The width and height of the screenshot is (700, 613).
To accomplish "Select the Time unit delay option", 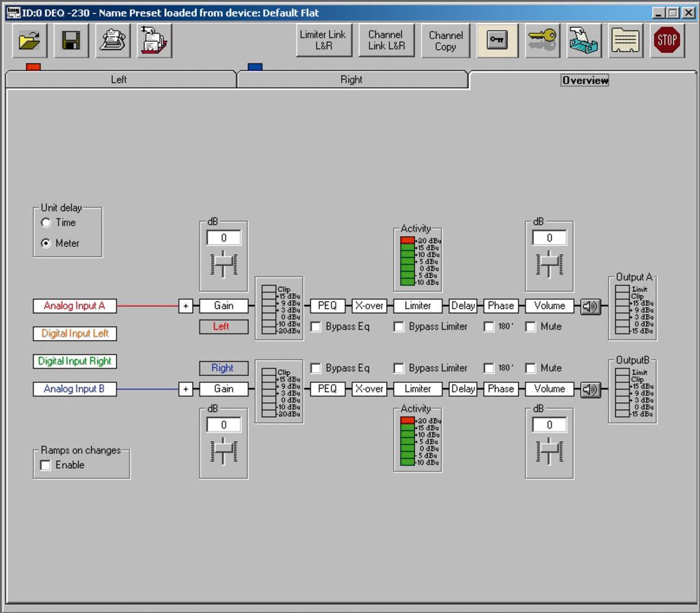I will (x=46, y=223).
